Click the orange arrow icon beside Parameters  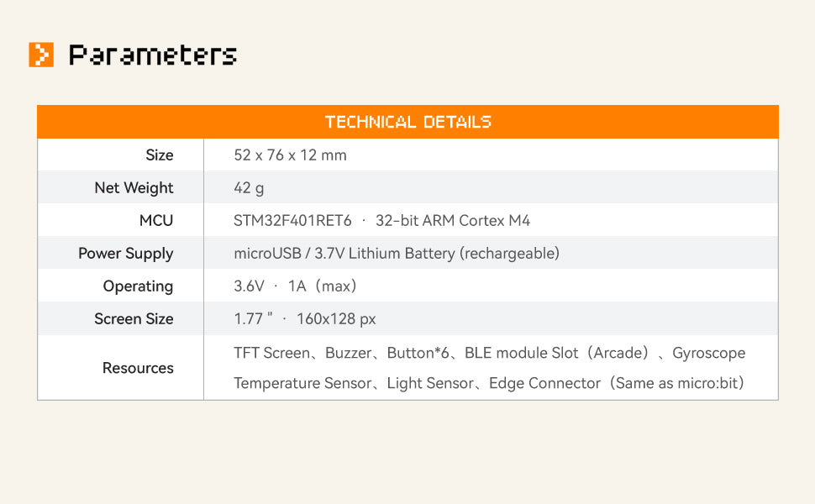coord(41,55)
